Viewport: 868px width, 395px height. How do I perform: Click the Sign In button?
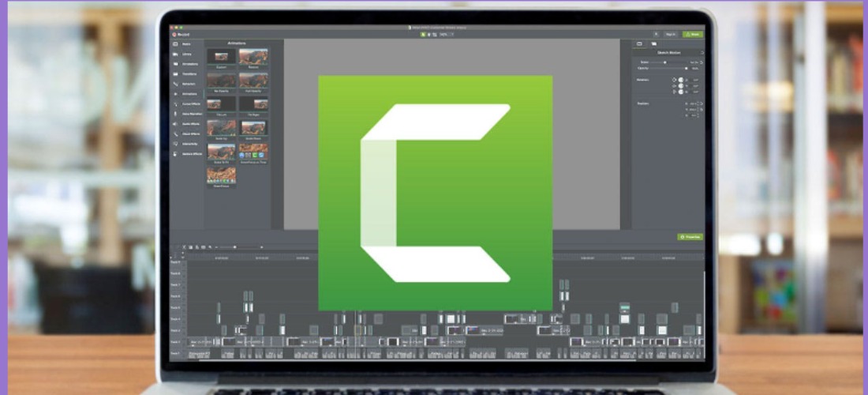(671, 34)
